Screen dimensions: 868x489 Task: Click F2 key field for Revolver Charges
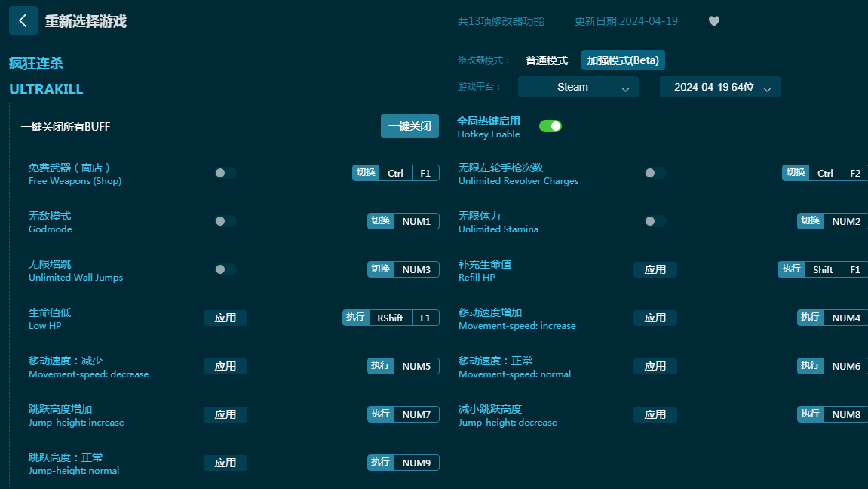854,173
